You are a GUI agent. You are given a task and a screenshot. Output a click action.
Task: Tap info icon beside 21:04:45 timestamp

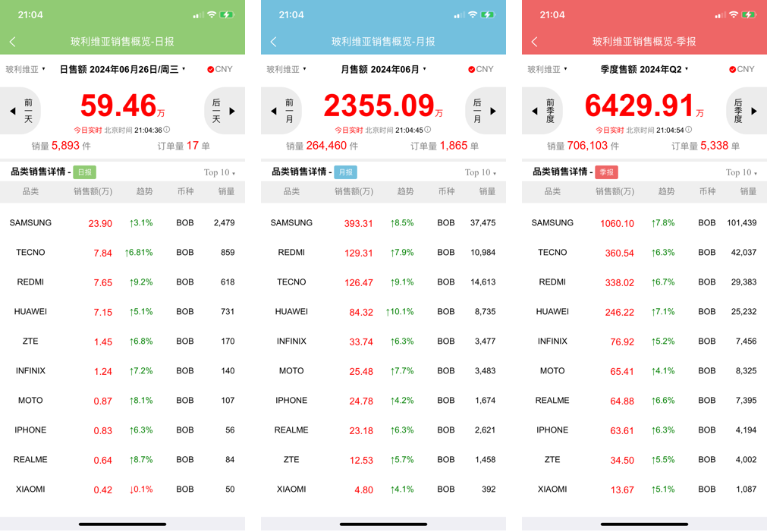point(428,130)
